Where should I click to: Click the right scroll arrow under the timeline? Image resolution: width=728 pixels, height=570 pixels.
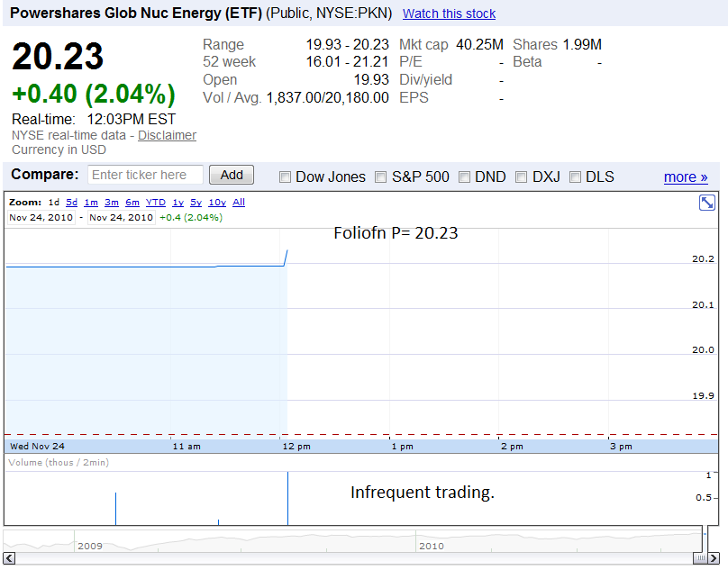(x=714, y=557)
